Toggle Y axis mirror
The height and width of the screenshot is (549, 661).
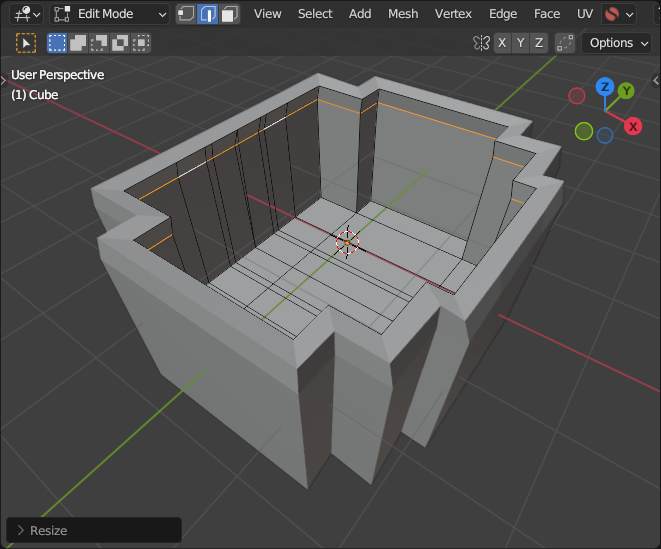(x=521, y=43)
